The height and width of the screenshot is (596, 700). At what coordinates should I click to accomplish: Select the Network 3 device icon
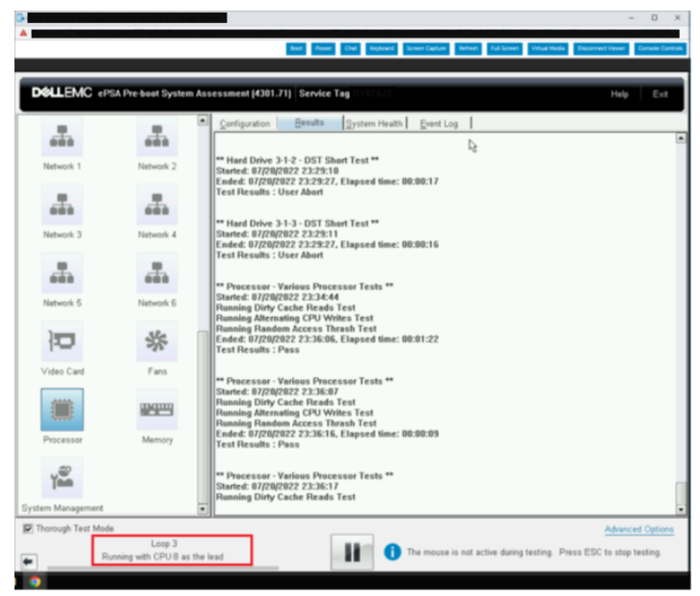[x=62, y=204]
